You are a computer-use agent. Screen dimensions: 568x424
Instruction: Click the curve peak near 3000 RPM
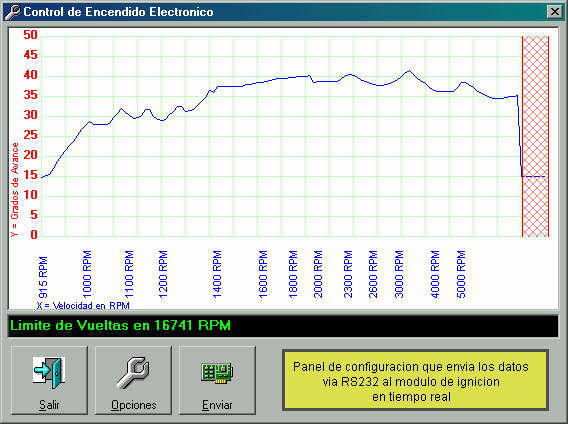pos(409,71)
